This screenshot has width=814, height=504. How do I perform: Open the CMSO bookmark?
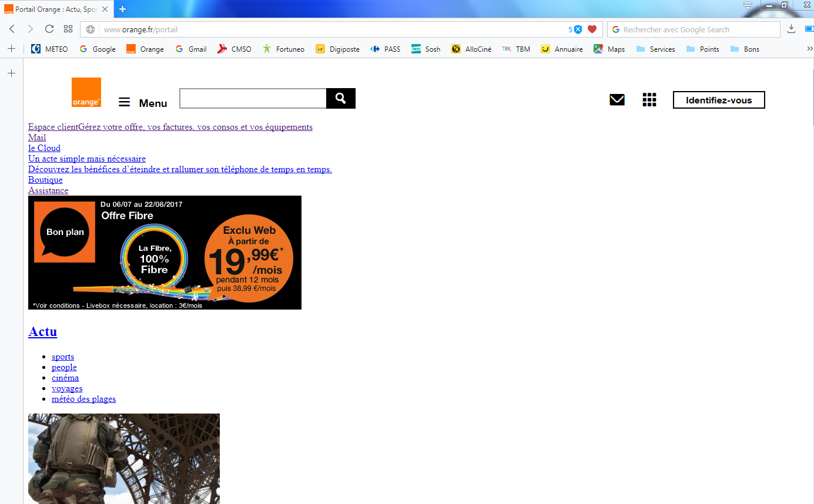(235, 49)
